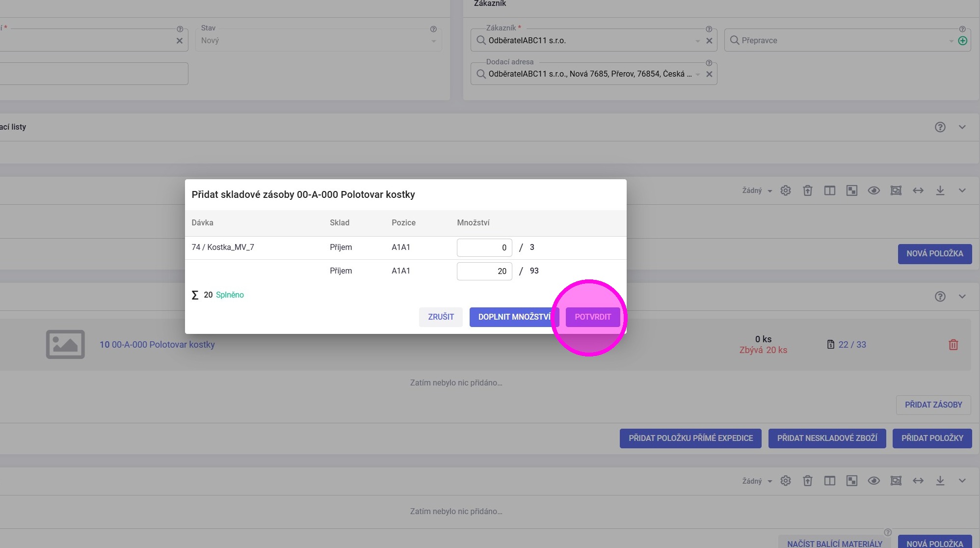Click quantity field showing 20

(484, 272)
